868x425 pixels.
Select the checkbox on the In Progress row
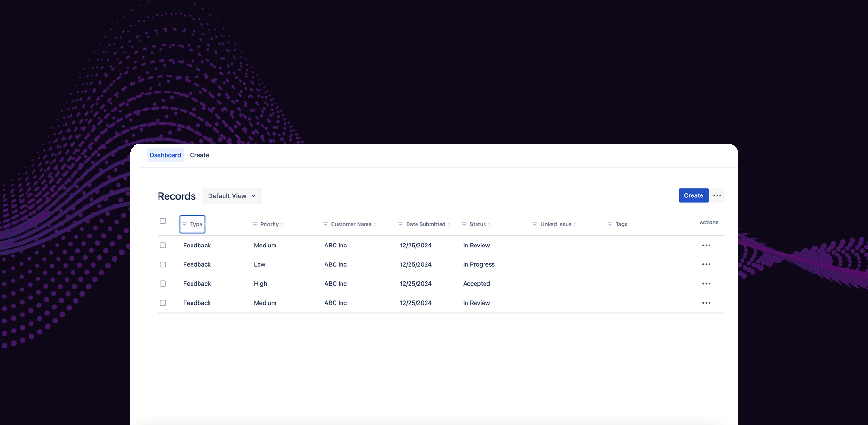click(163, 264)
